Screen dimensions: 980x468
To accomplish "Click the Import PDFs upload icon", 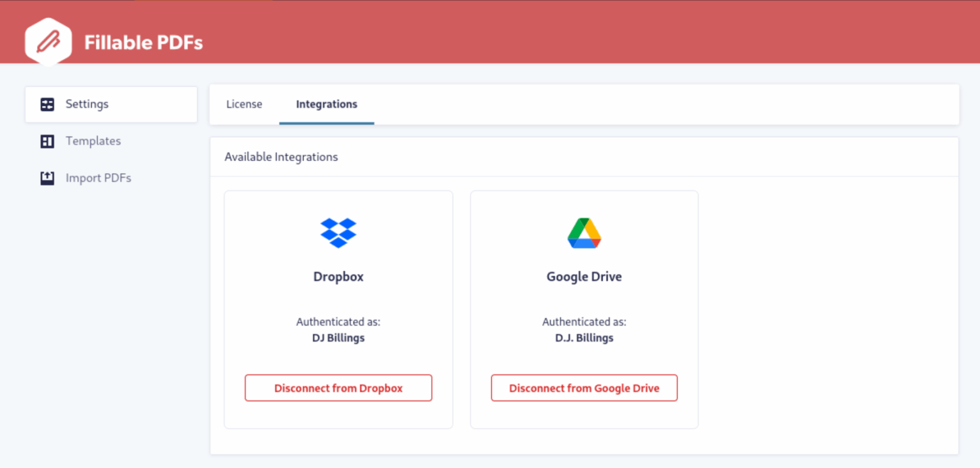I will tap(47, 178).
